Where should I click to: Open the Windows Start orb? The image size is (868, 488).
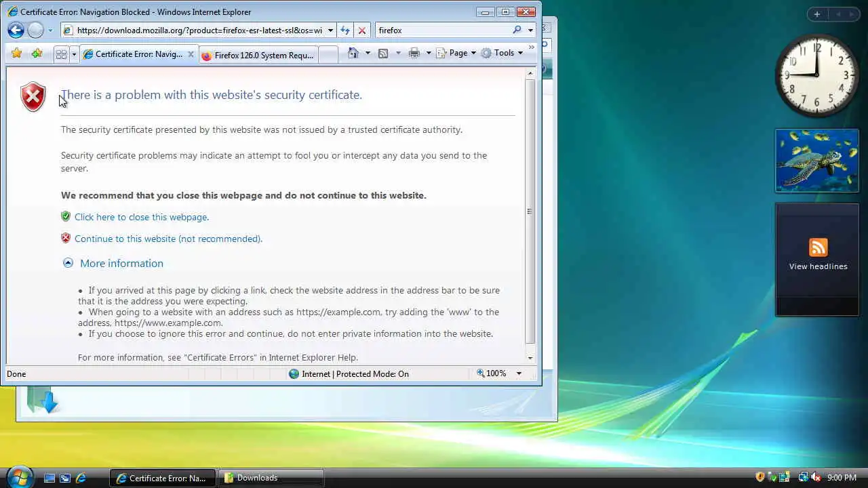click(18, 476)
